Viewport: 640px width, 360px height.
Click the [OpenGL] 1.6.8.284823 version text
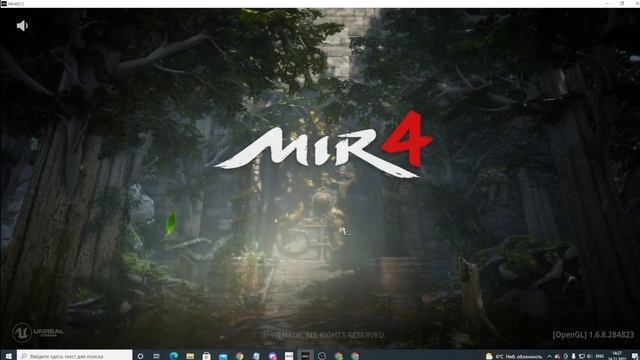(593, 335)
